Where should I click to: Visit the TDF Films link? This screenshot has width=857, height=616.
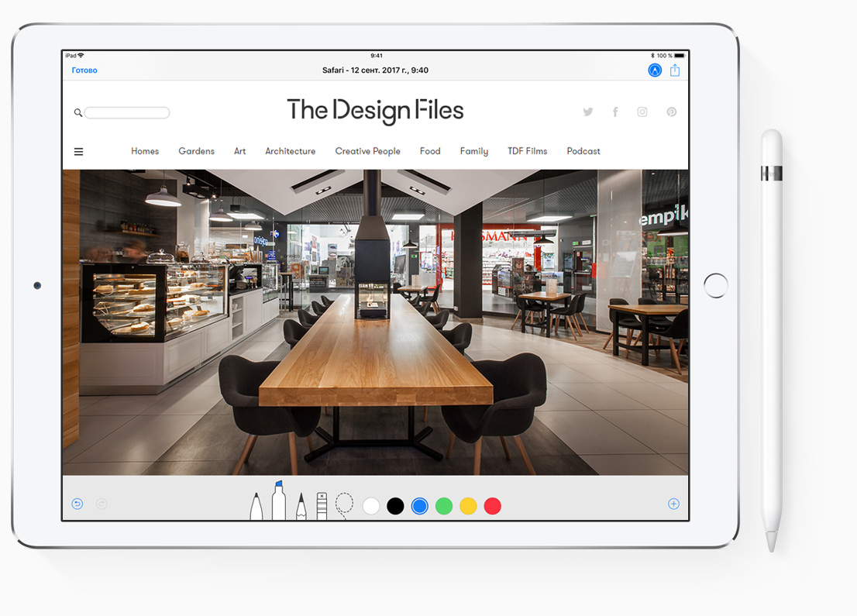528,151
